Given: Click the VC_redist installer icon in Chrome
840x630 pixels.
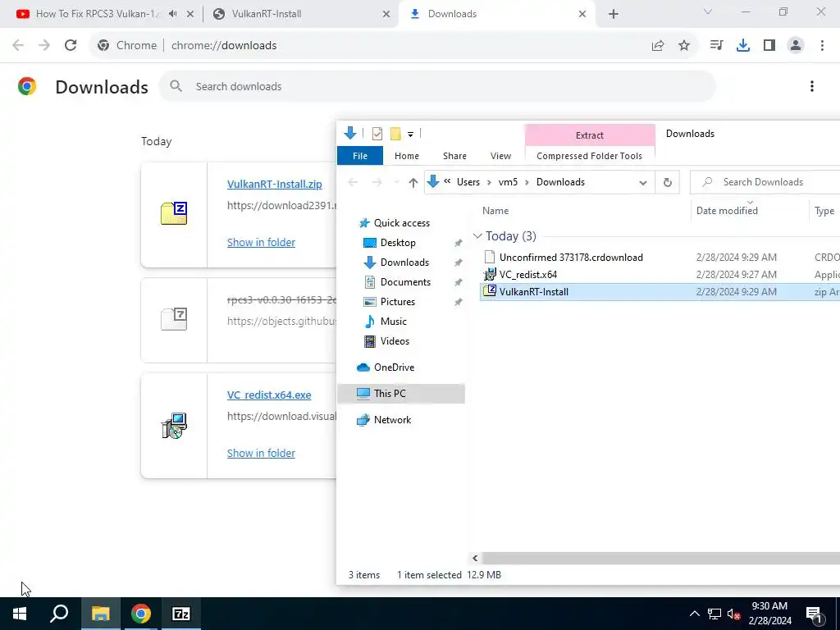Looking at the screenshot, I should [174, 426].
